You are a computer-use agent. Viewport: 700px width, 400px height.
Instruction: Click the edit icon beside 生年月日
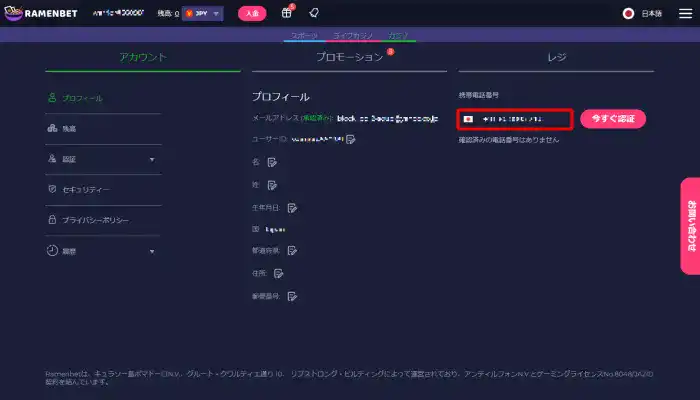click(x=292, y=207)
